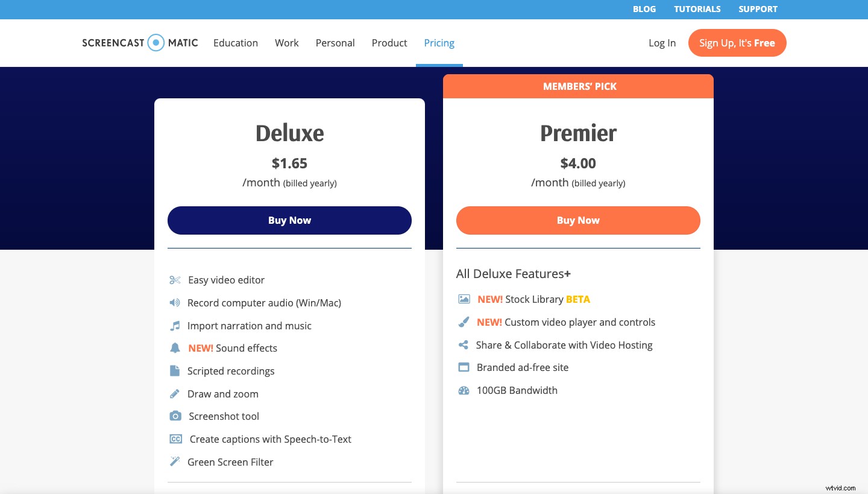The height and width of the screenshot is (494, 868).
Task: Click the MEMBERS' PICK banner on Premier
Action: pos(578,86)
